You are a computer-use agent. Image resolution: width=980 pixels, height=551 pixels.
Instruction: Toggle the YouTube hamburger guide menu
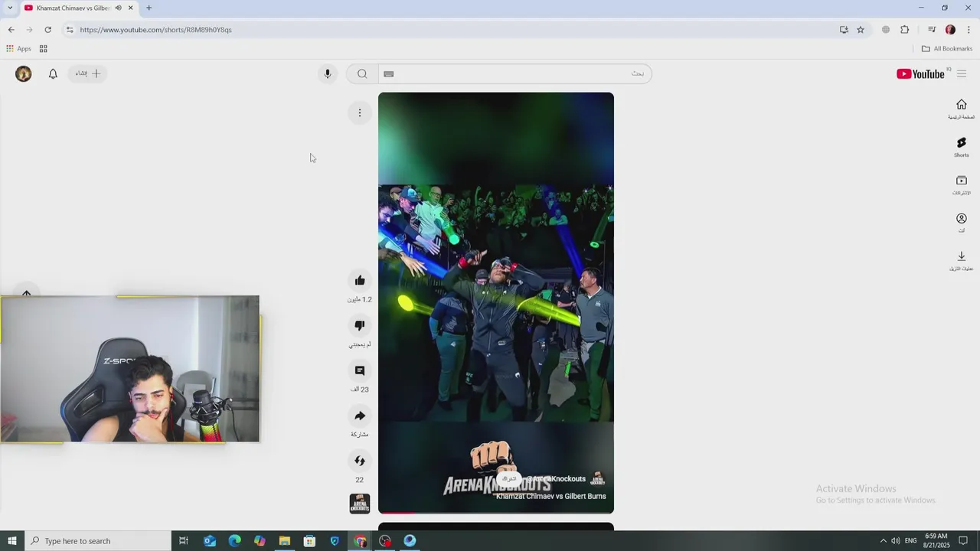point(962,73)
